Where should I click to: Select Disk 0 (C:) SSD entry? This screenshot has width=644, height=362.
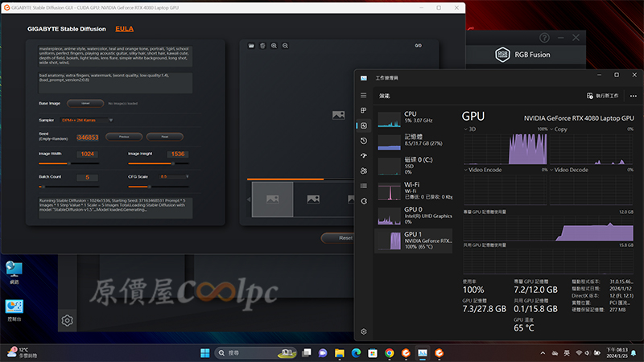[414, 166]
